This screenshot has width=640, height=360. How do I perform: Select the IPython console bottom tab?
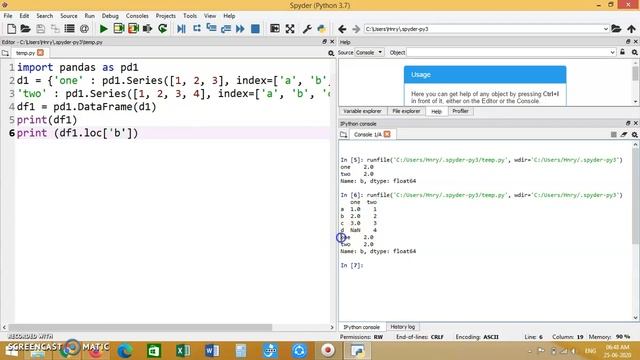(361, 327)
